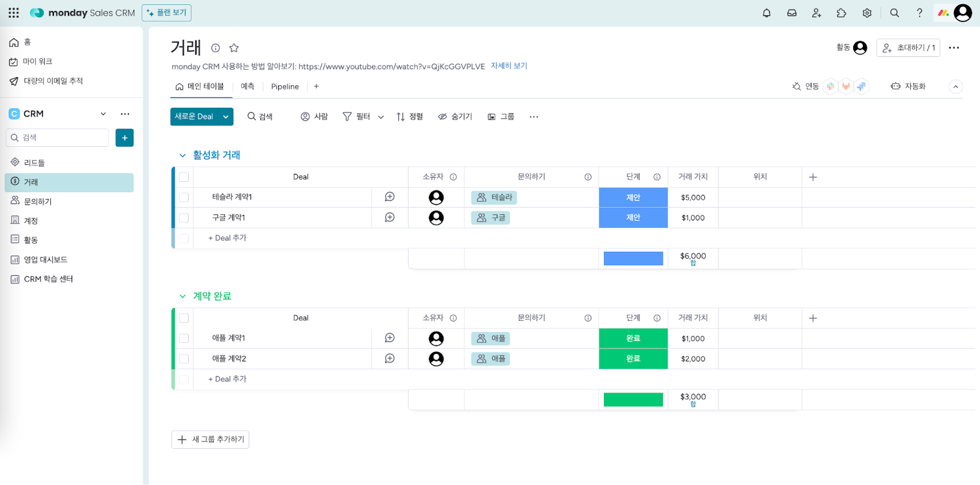980x485 pixels.
Task: Click the invite members icon in top bar
Action: [x=816, y=13]
